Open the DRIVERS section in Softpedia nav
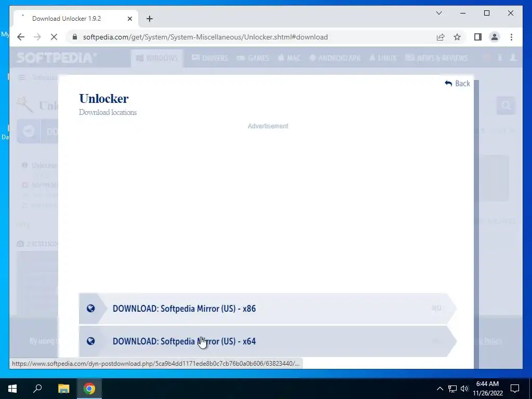 point(210,58)
